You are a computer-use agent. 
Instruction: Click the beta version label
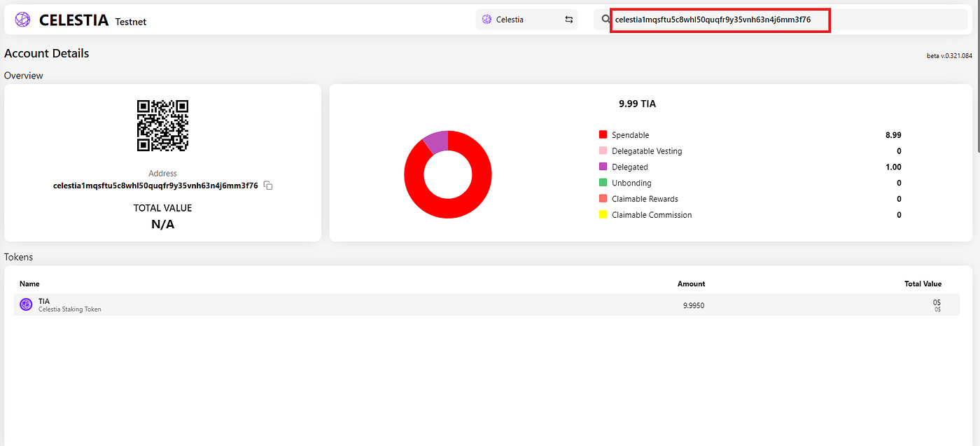click(x=949, y=56)
